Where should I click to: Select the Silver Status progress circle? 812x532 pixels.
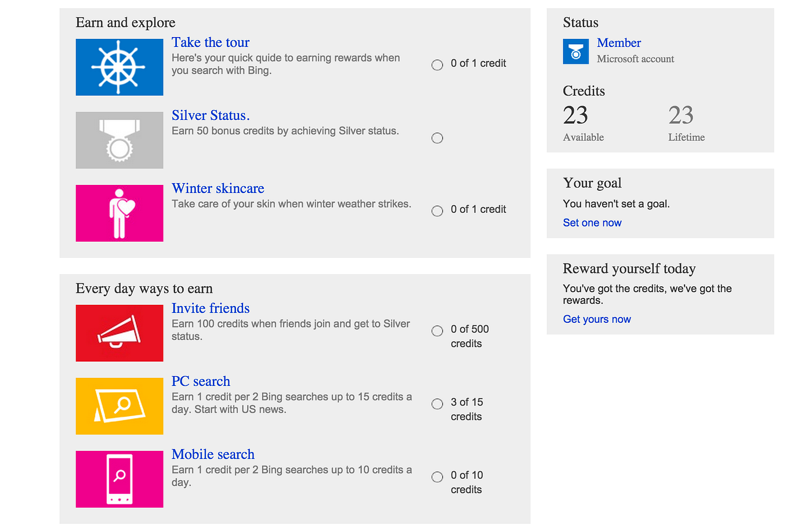click(x=437, y=138)
